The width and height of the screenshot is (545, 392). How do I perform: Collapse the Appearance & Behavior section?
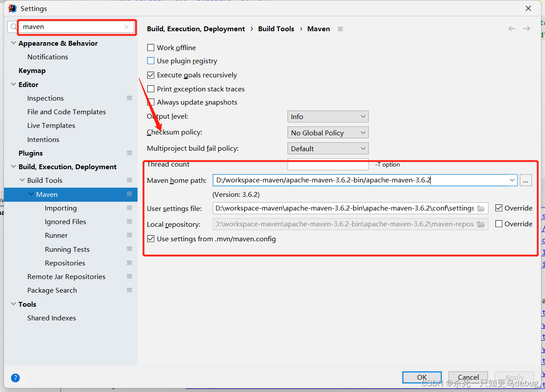click(13, 43)
